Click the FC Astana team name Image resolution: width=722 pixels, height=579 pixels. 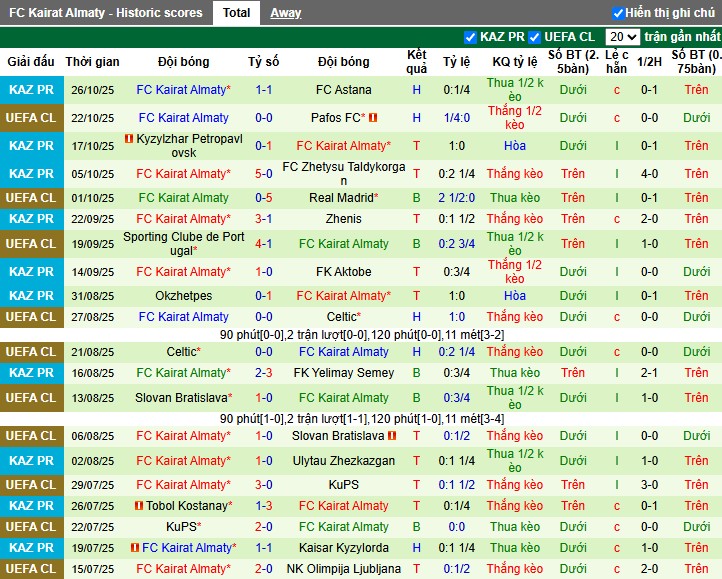click(343, 90)
